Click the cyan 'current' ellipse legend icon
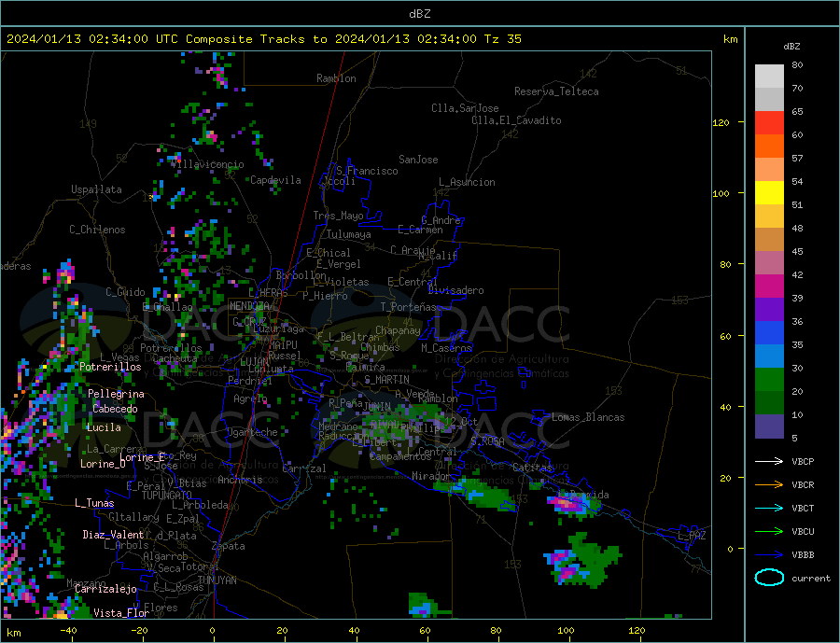The width and height of the screenshot is (840, 643). pos(769,578)
